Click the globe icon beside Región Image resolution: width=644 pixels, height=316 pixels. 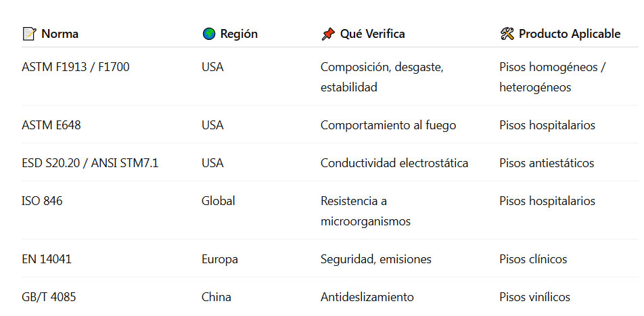coord(209,34)
